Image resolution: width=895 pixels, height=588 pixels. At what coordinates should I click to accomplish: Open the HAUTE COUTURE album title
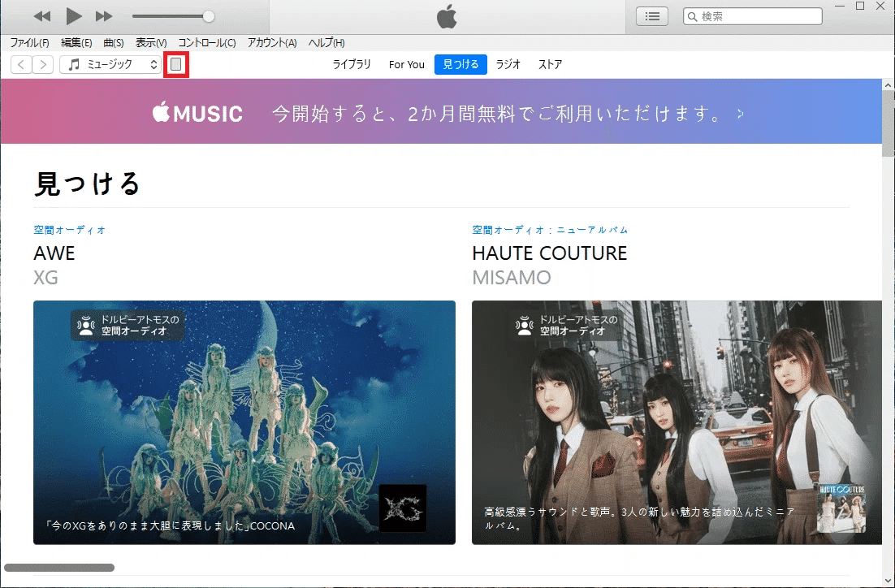click(550, 253)
